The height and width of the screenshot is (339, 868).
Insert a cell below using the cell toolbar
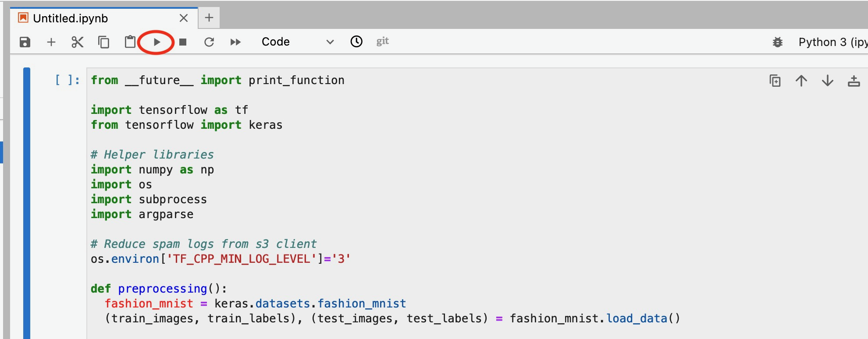pyautogui.click(x=854, y=81)
